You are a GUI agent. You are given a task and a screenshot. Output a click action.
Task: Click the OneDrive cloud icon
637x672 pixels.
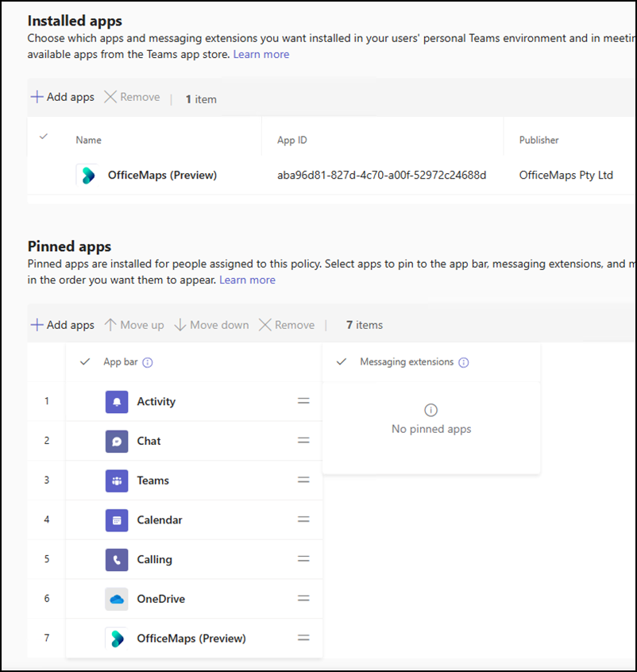117,599
